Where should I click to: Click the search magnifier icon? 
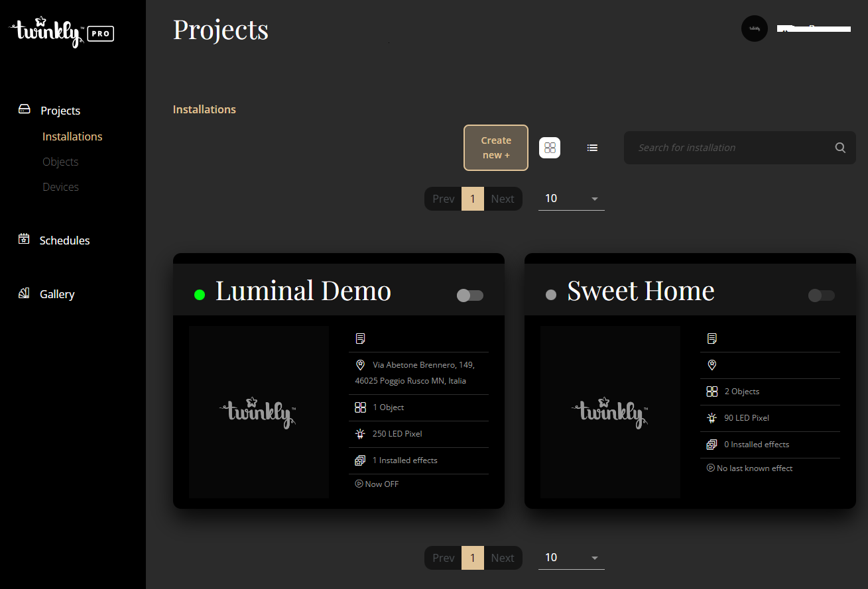(x=840, y=148)
